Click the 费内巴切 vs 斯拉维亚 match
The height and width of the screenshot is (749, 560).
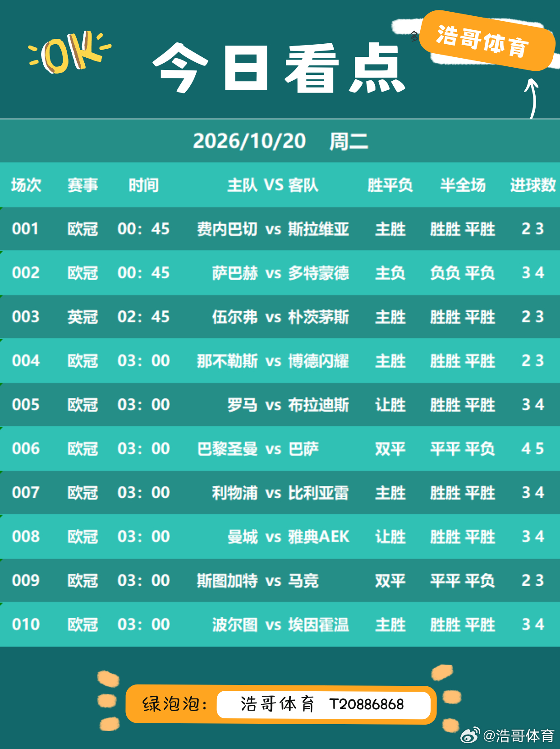tap(273, 229)
